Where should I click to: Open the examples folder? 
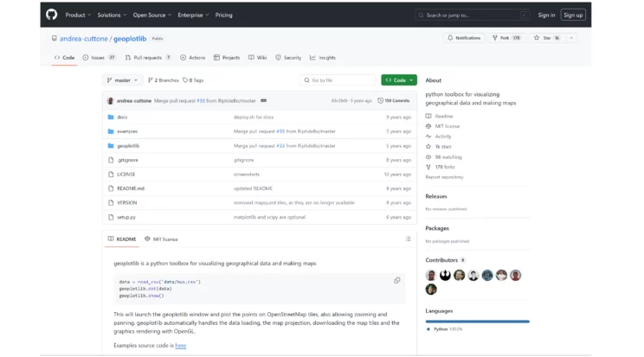click(x=127, y=131)
